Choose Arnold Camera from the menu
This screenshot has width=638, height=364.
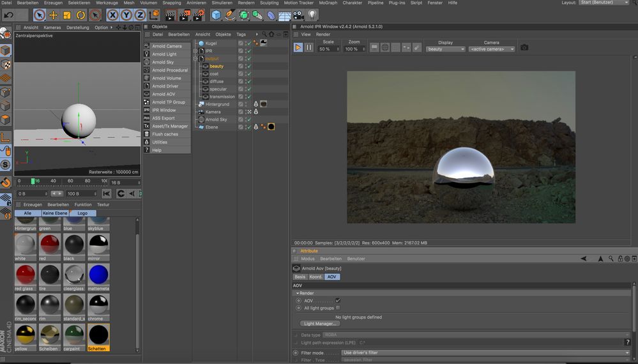tap(167, 46)
